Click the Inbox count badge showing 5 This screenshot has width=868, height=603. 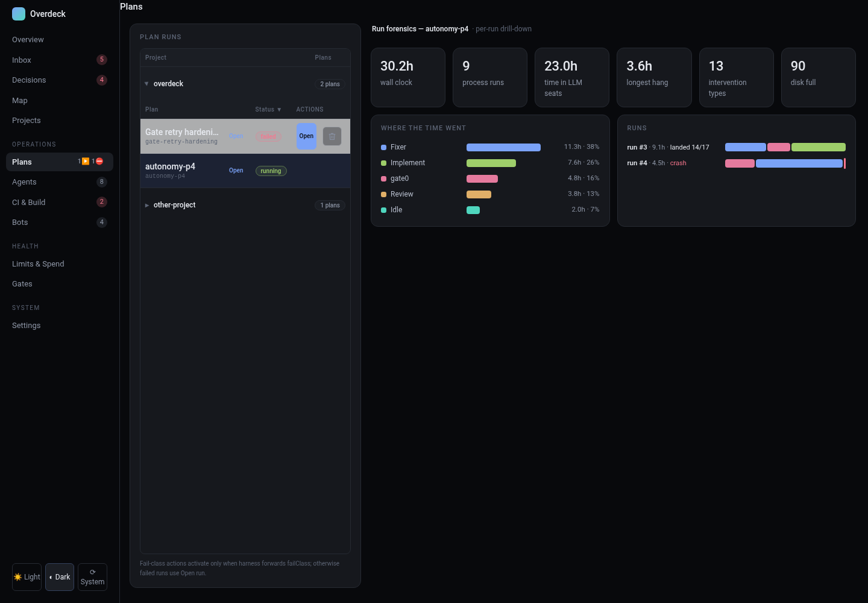click(x=102, y=60)
